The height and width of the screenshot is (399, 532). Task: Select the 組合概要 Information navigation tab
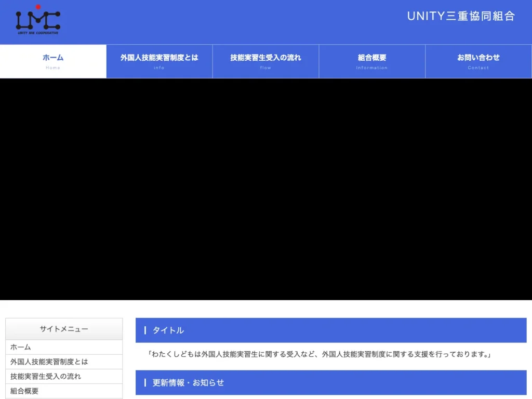[x=372, y=61]
